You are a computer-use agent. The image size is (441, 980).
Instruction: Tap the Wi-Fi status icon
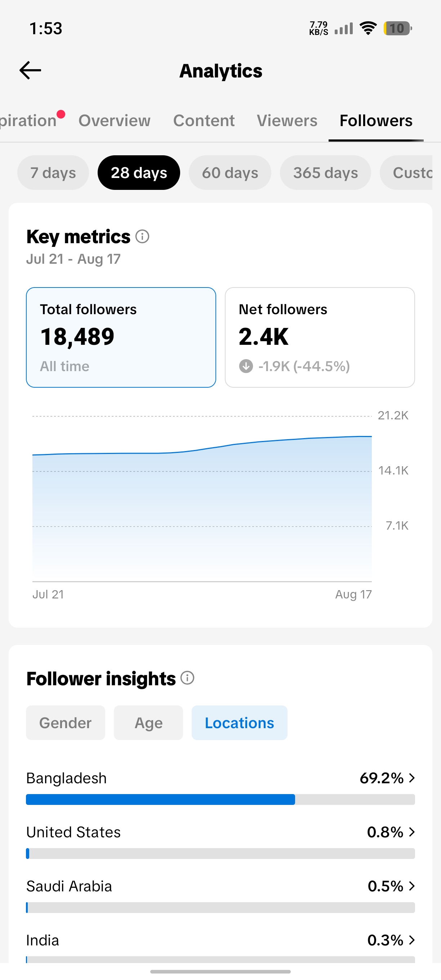tap(368, 28)
